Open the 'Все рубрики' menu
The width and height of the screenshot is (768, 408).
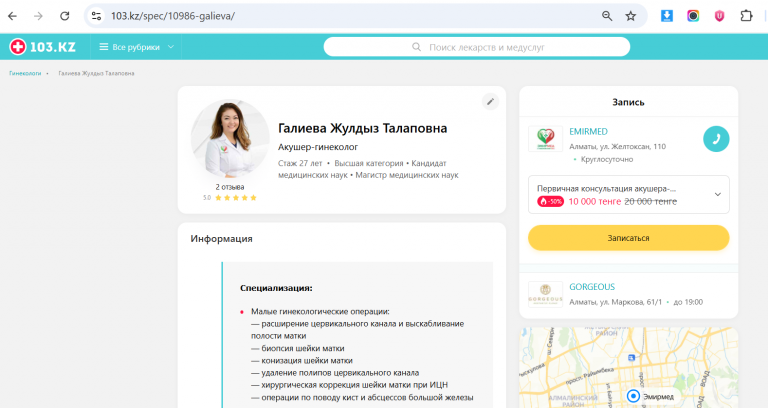[136, 47]
